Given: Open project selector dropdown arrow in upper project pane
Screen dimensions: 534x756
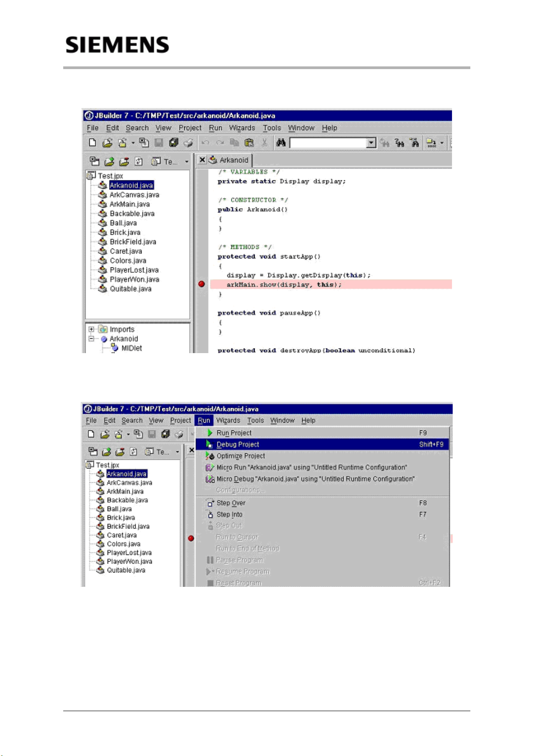Looking at the screenshot, I should (x=187, y=162).
